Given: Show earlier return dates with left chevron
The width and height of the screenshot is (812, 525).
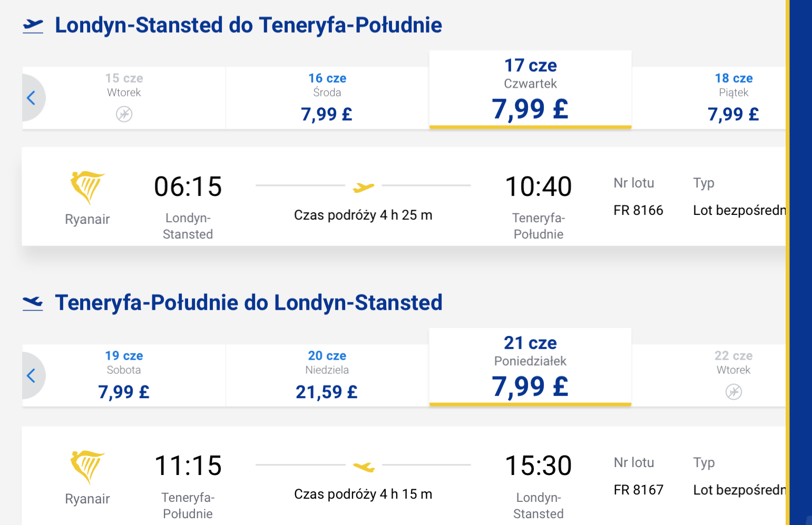Looking at the screenshot, I should pyautogui.click(x=32, y=375).
